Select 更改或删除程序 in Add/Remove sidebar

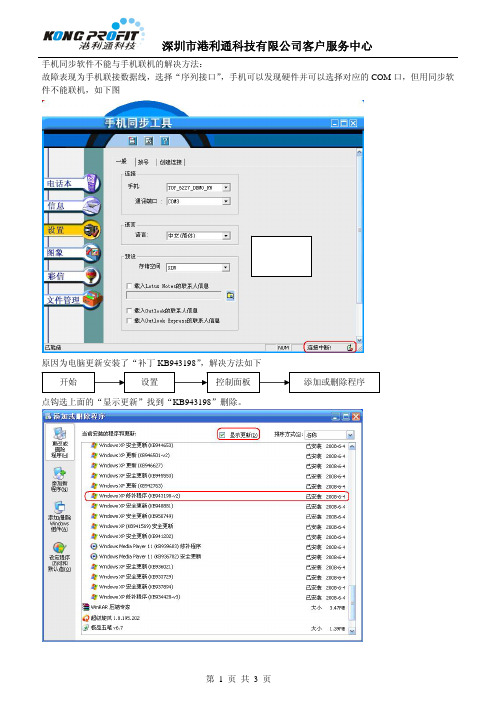coord(60,442)
